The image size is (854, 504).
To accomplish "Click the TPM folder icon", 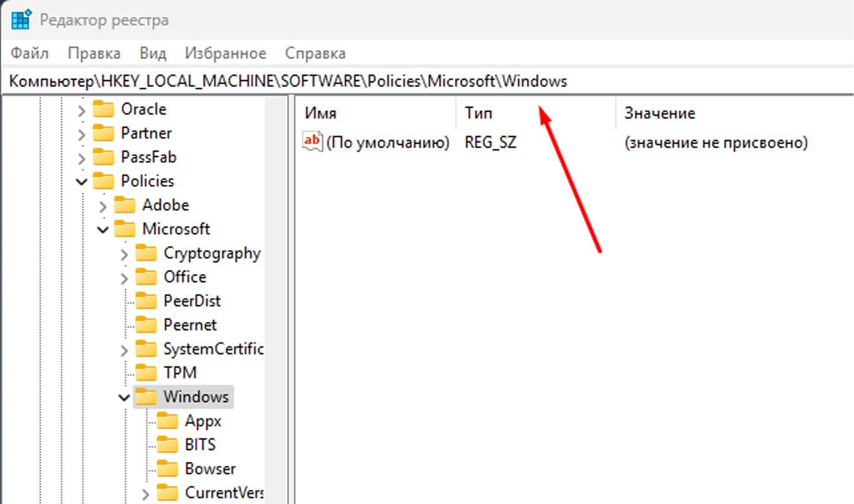I will pos(146,372).
